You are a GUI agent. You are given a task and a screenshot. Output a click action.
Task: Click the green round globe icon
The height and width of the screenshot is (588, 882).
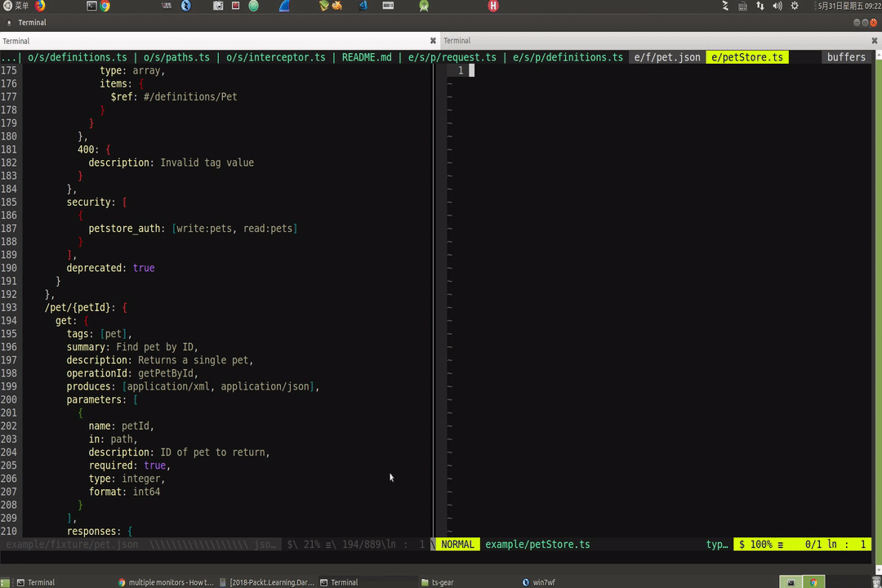[254, 6]
